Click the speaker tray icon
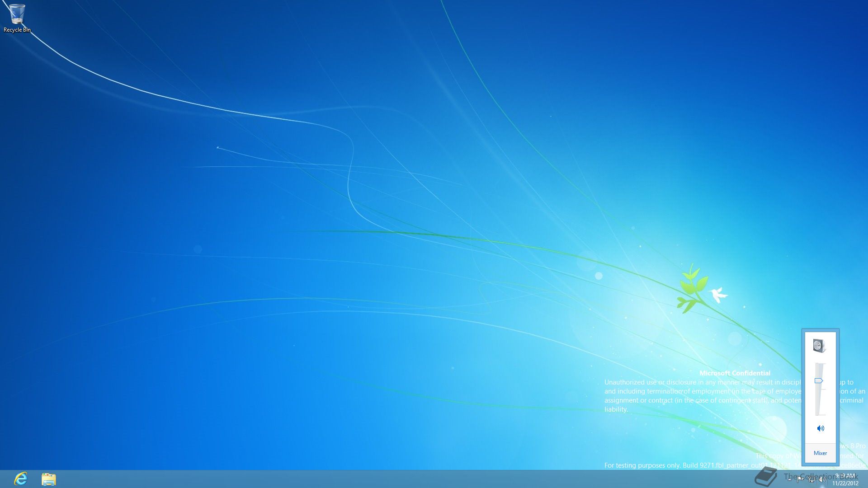The width and height of the screenshot is (868, 488). 822,479
